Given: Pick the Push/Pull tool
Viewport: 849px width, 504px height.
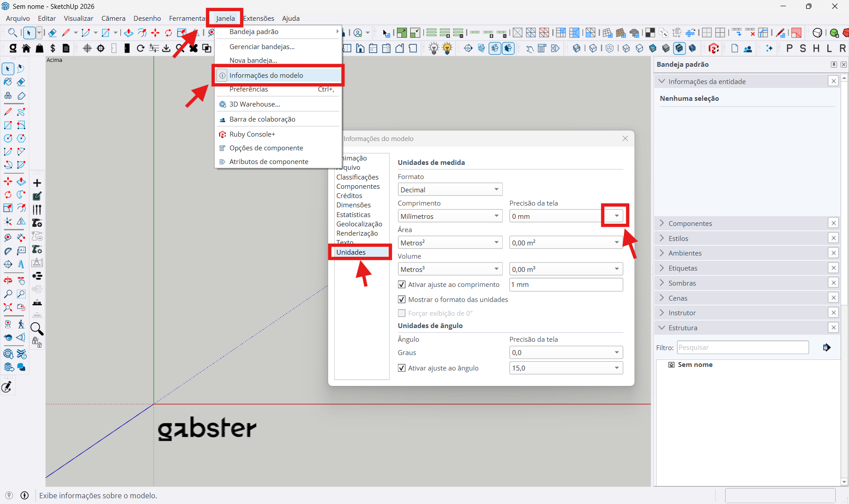Looking at the screenshot, I should point(21,182).
